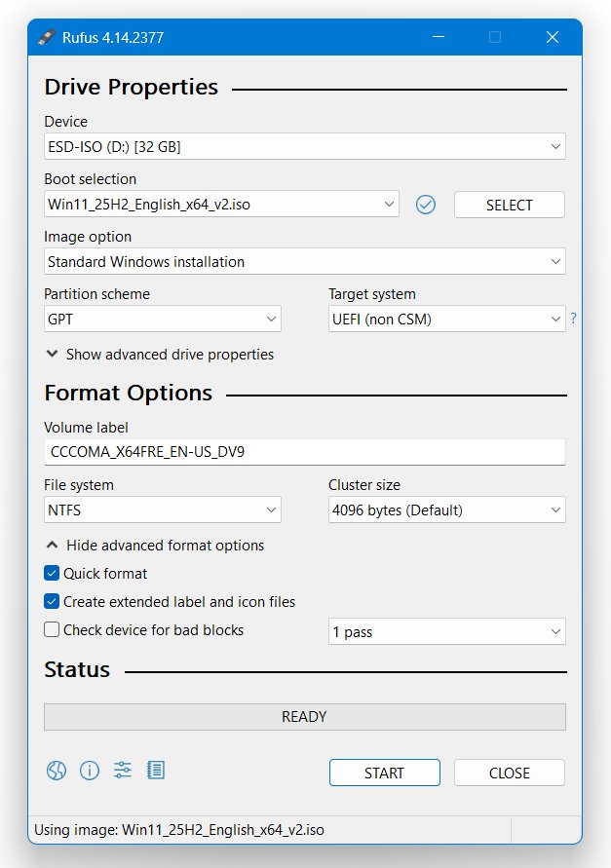This screenshot has height=868, width=611.
Task: Click the Status heading
Action: click(x=77, y=670)
